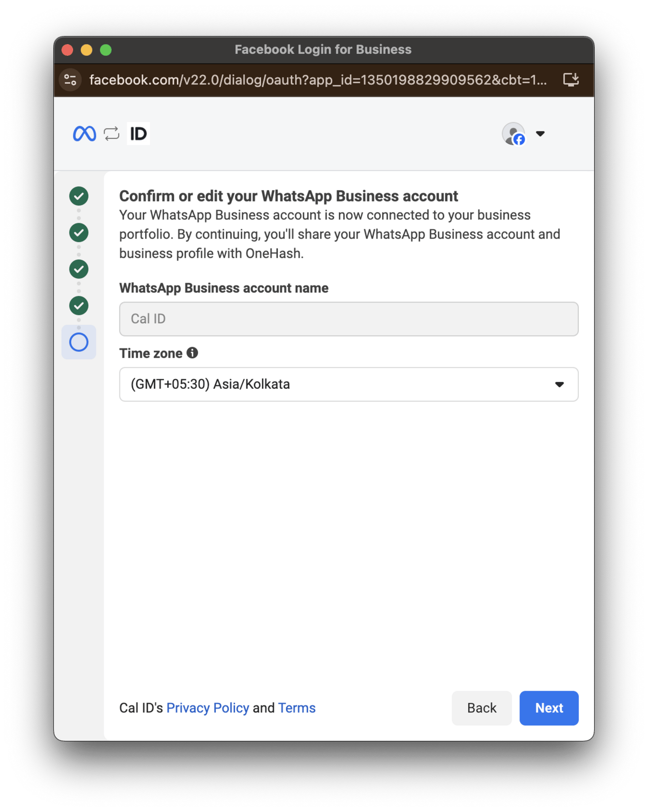Image resolution: width=648 pixels, height=812 pixels.
Task: Click the install app icon in address bar
Action: tap(571, 80)
